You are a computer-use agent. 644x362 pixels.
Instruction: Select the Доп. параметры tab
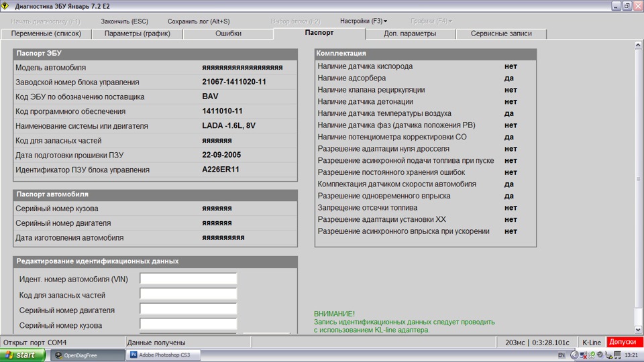coord(410,34)
